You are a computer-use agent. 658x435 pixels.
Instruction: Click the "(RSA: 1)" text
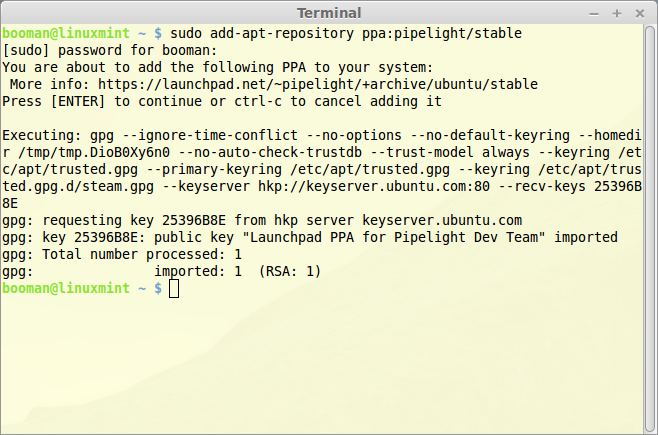[x=290, y=271]
